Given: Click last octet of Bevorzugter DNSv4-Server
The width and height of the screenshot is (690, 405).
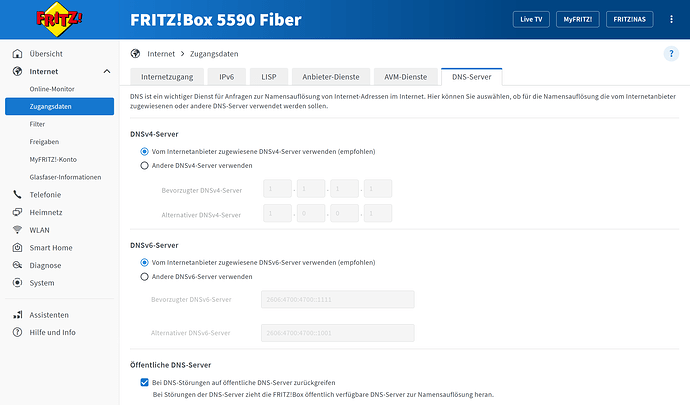Looking at the screenshot, I should tap(378, 188).
